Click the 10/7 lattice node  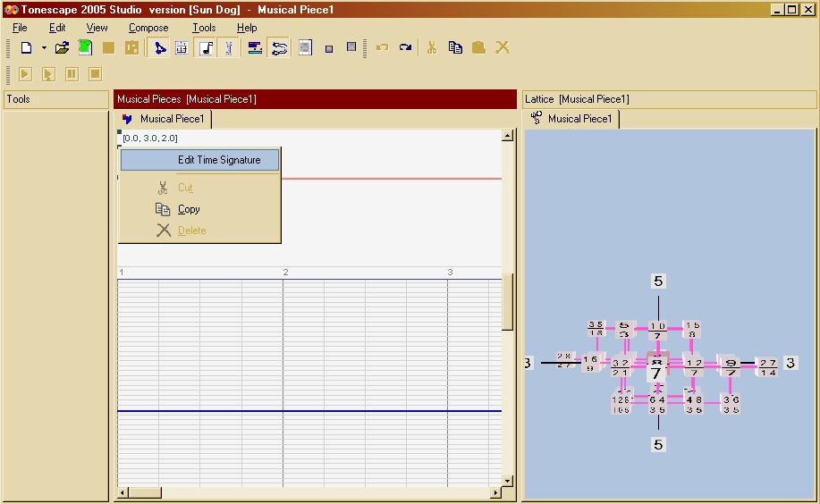tap(657, 331)
